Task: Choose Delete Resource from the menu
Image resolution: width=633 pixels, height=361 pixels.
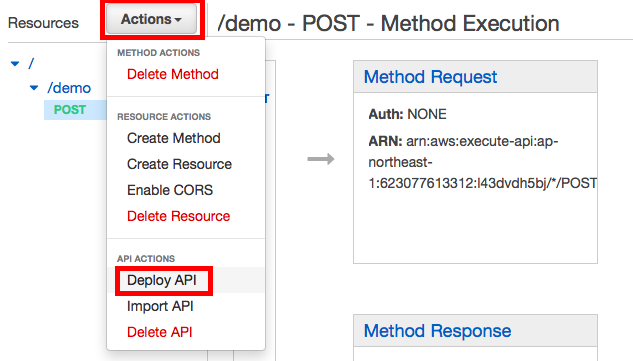Action: (x=178, y=216)
